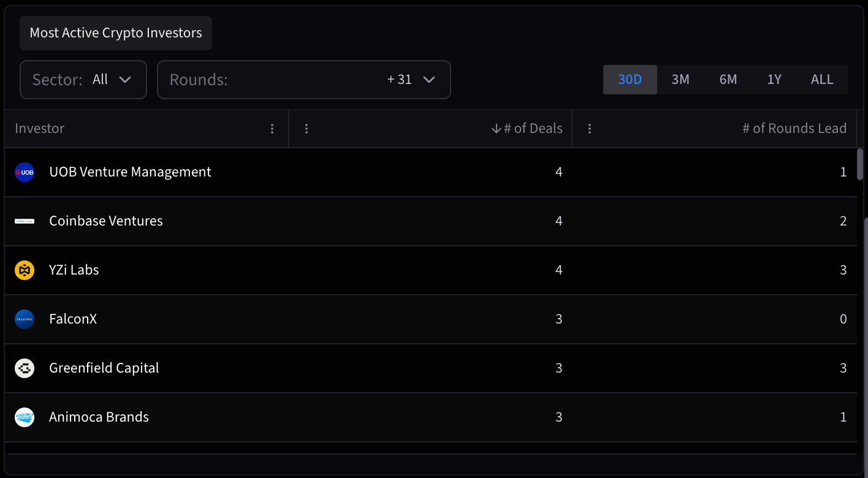Screen dimensions: 868x478
Task: Click the Coinbase Ventures logo
Action: tap(25, 221)
